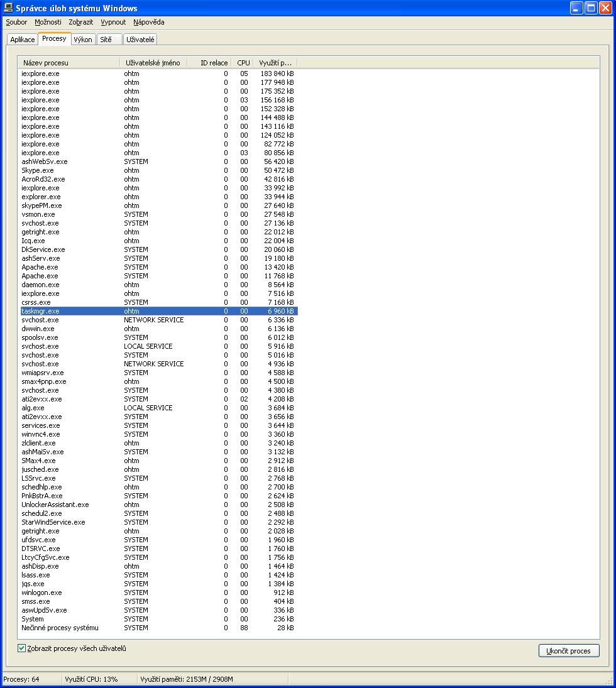Switch to the Výkon tab
The width and height of the screenshot is (616, 688).
83,40
